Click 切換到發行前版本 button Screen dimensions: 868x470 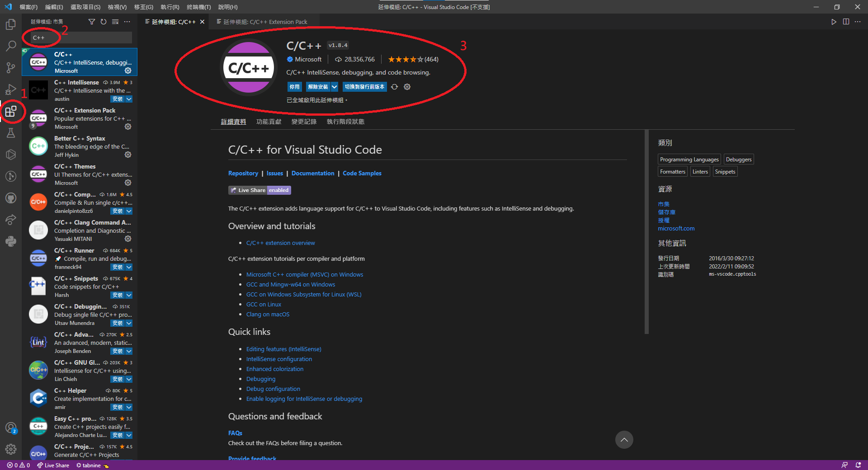[364, 87]
